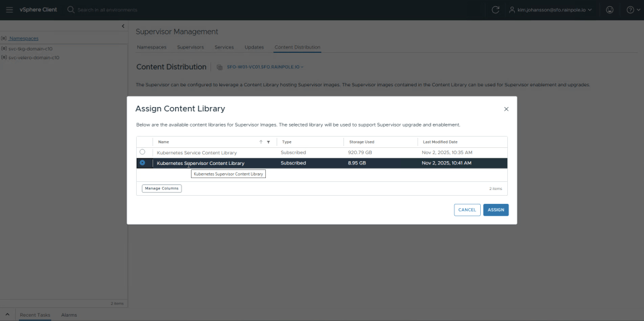Click the svc-tkg-domain-c10 namespace icon
This screenshot has height=321, width=644.
pyautogui.click(x=4, y=48)
